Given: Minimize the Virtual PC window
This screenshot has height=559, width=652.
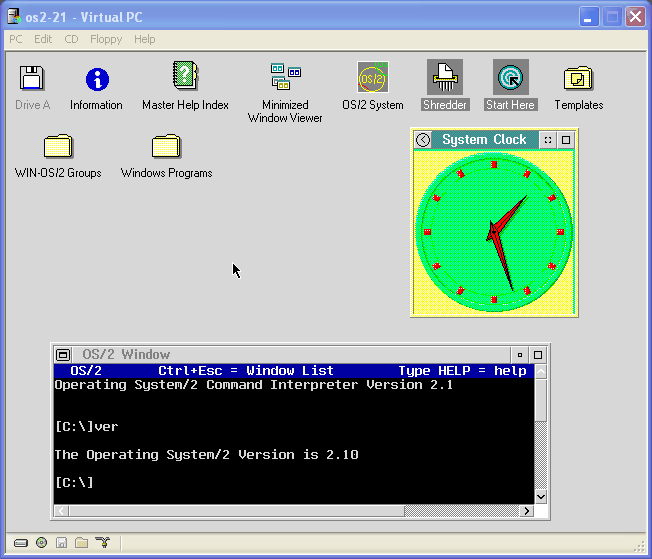Looking at the screenshot, I should pos(589,17).
